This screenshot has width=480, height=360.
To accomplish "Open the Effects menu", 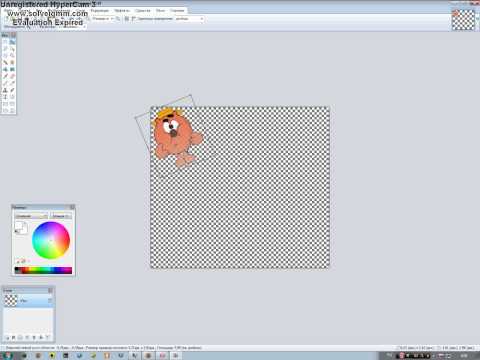I will coord(122,11).
